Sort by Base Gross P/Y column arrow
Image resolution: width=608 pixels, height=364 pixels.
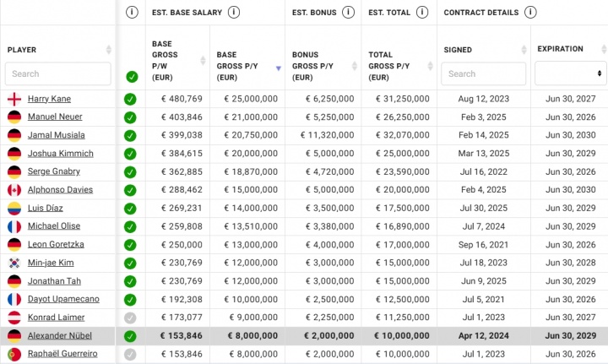(280, 68)
